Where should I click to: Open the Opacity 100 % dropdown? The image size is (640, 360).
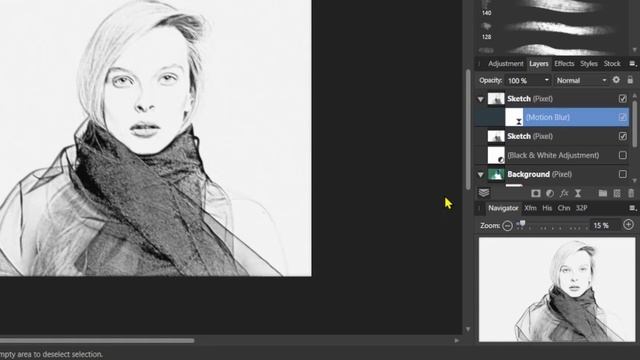tap(547, 80)
